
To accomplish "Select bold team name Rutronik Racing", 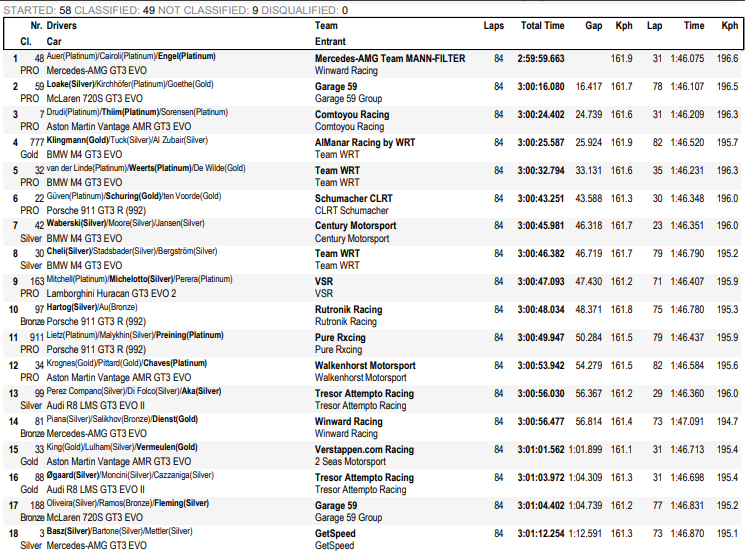I will (348, 310).
